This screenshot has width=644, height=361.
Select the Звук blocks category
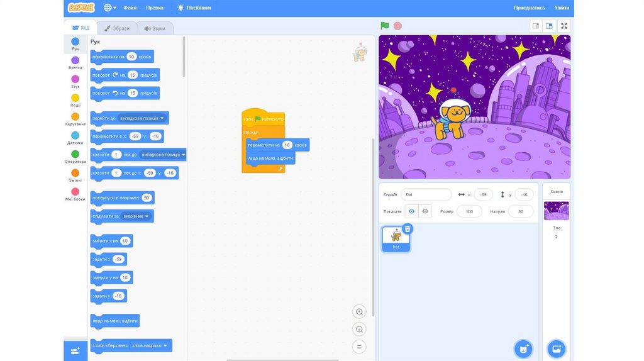point(75,82)
